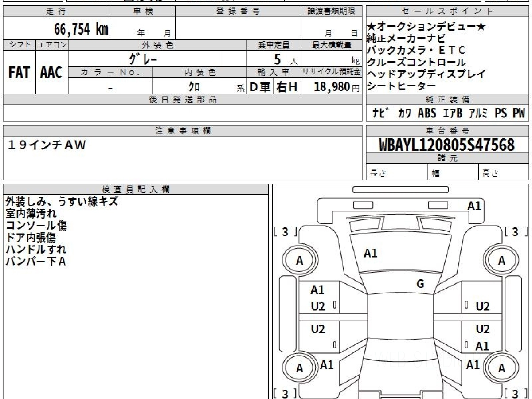Click the 18,980円 recycle deposit value

tap(337, 87)
